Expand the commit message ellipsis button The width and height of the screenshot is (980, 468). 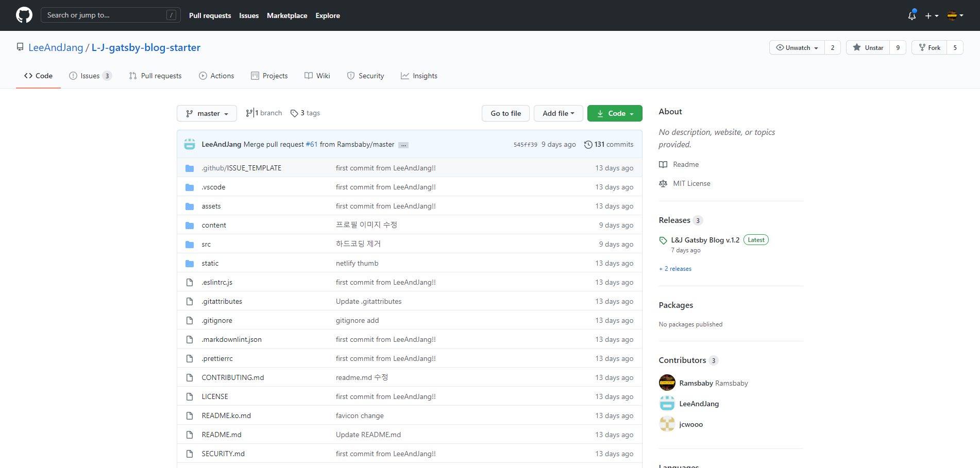(x=403, y=145)
